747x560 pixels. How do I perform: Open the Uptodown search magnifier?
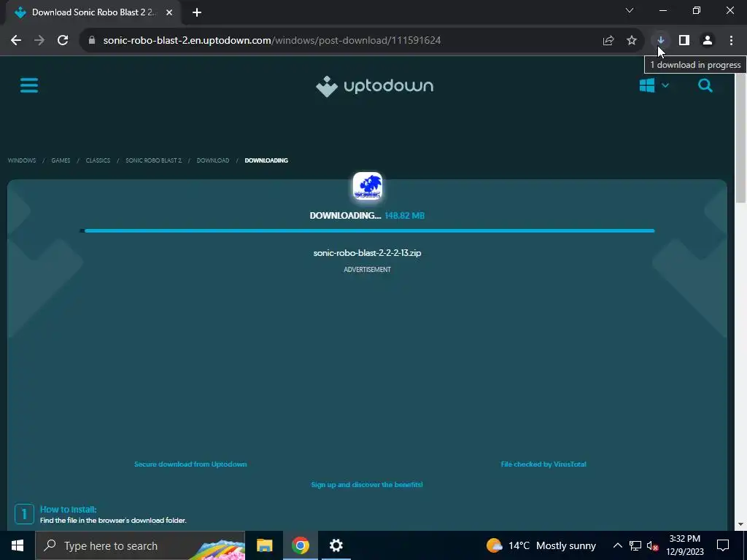click(x=705, y=86)
